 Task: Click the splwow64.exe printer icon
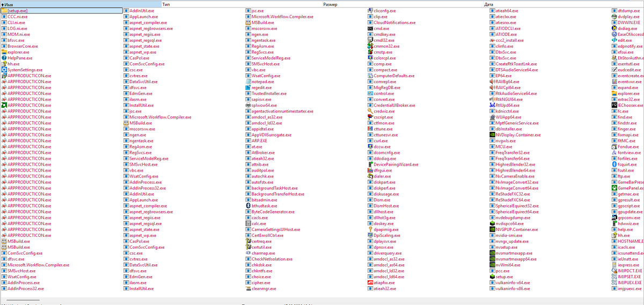click(x=248, y=105)
